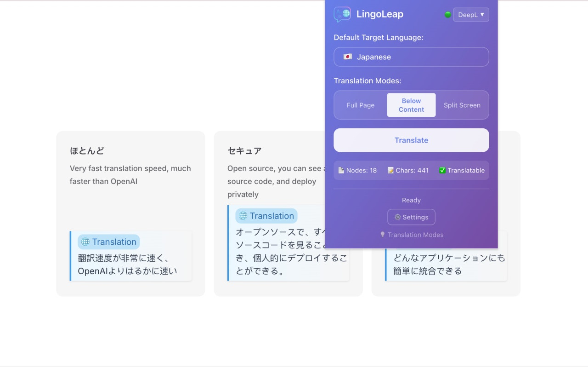Select the Full Page translation mode
Image resolution: width=588 pixels, height=368 pixels.
tap(361, 105)
